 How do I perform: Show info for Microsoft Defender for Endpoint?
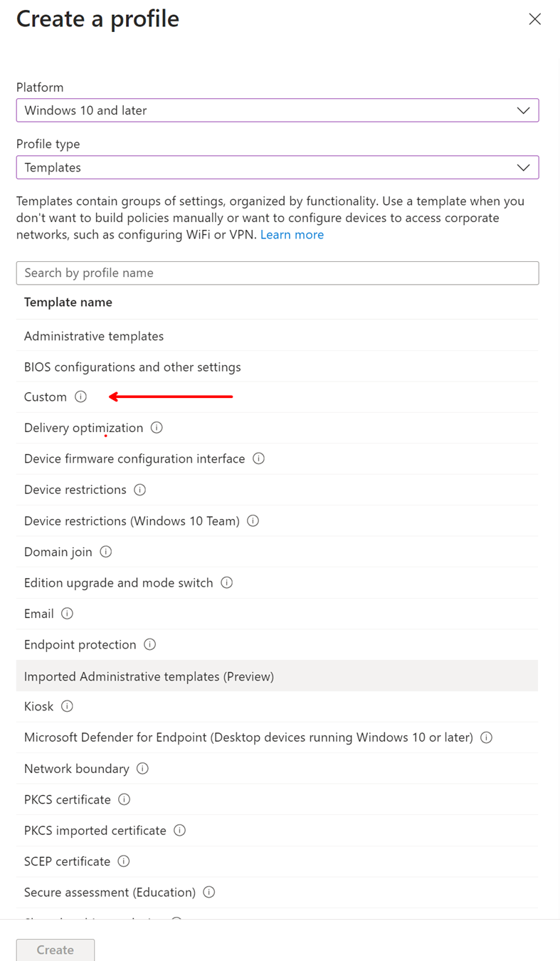(487, 737)
